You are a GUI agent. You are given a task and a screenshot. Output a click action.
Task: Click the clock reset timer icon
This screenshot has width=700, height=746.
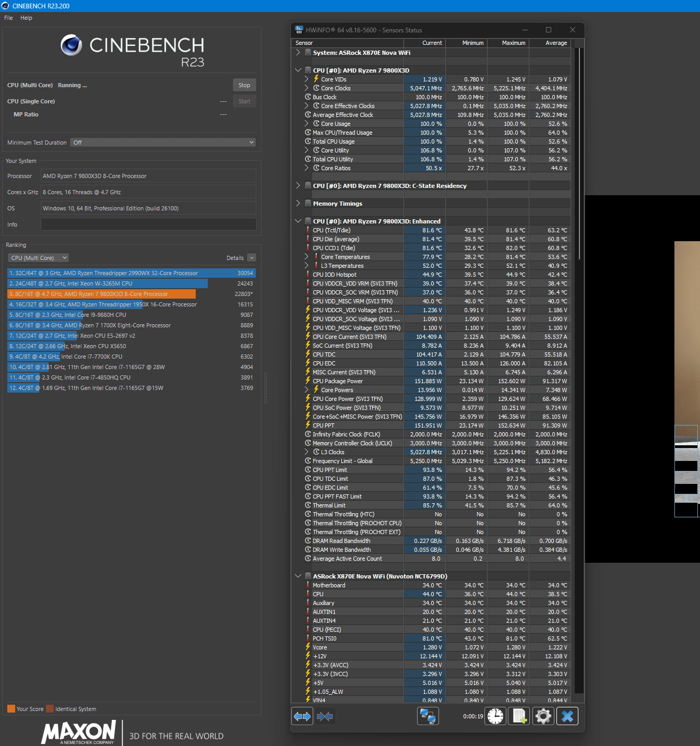[495, 716]
